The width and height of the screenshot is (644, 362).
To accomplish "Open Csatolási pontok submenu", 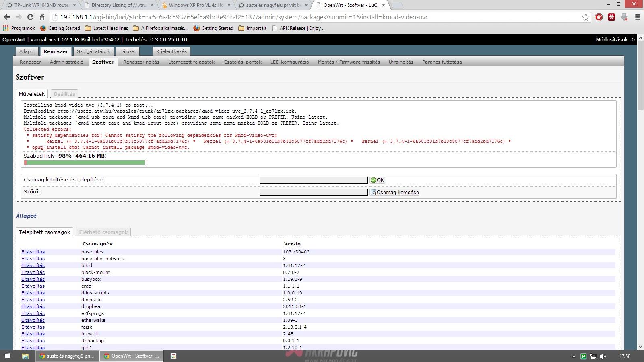I will (242, 62).
